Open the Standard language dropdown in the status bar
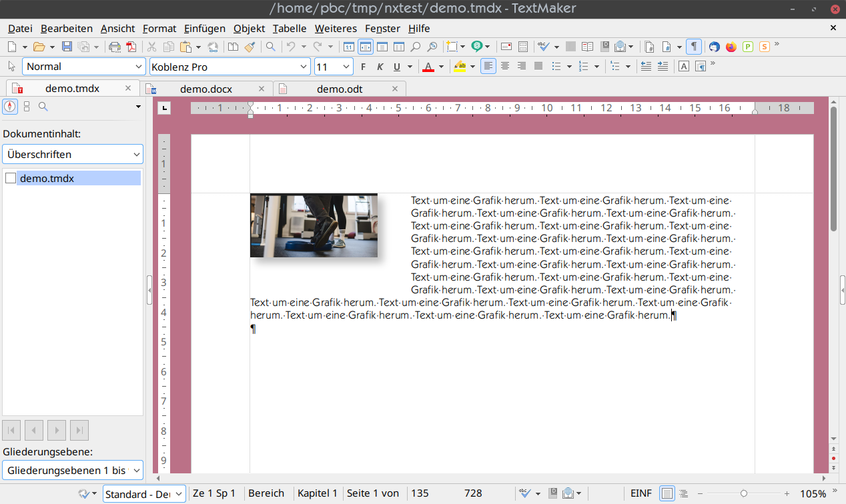 [145, 493]
